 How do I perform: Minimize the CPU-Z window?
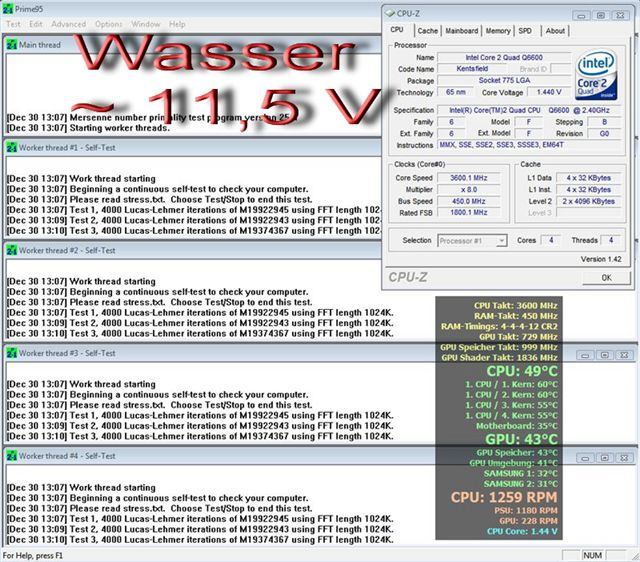(x=581, y=16)
